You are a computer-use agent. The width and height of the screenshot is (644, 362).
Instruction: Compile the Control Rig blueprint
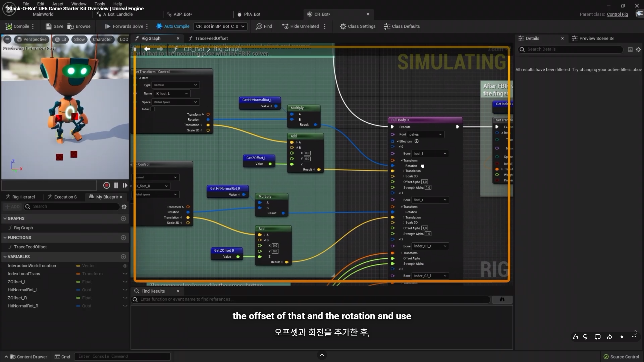(17, 26)
